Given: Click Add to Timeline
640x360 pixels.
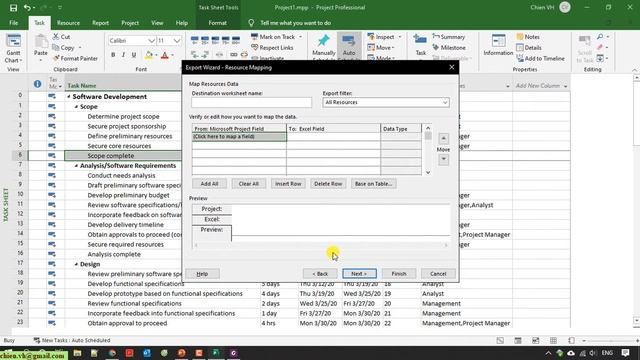Looking at the screenshot, I should tap(541, 58).
